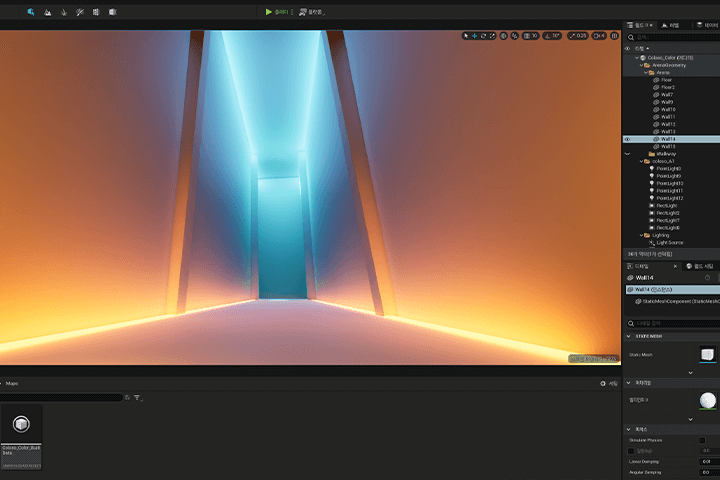This screenshot has width=720, height=480.
Task: Select PointLight10 in Outliner
Action: pos(669,183)
